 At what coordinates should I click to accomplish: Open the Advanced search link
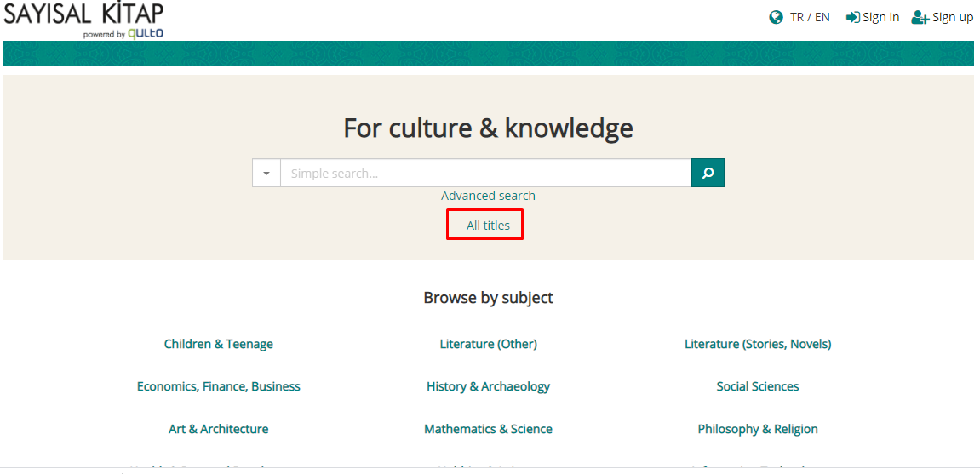coord(488,196)
